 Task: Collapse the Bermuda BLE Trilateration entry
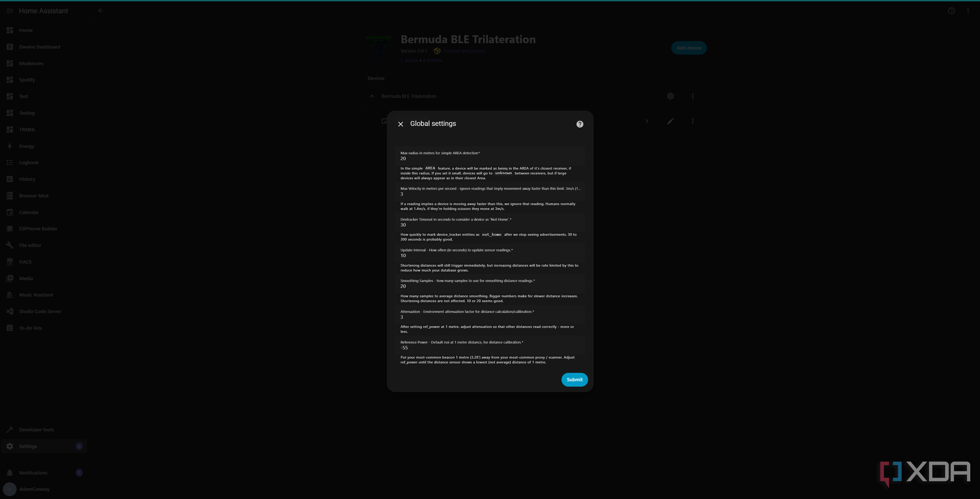(372, 96)
